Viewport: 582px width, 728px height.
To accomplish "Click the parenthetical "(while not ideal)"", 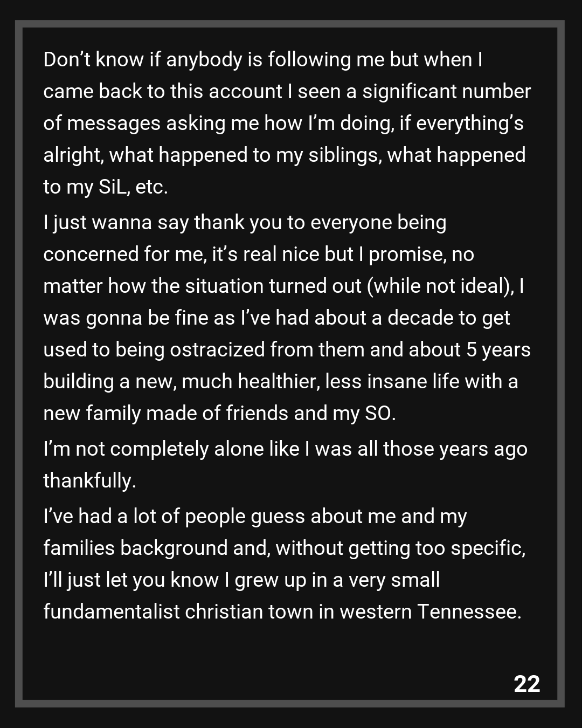I will [x=440, y=286].
